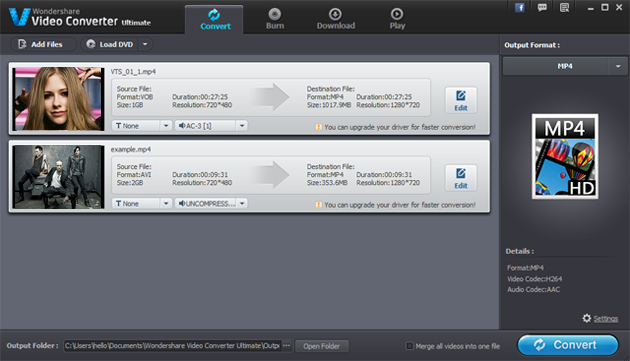Image resolution: width=630 pixels, height=361 pixels.
Task: Click the Open Folder button
Action: [x=321, y=346]
